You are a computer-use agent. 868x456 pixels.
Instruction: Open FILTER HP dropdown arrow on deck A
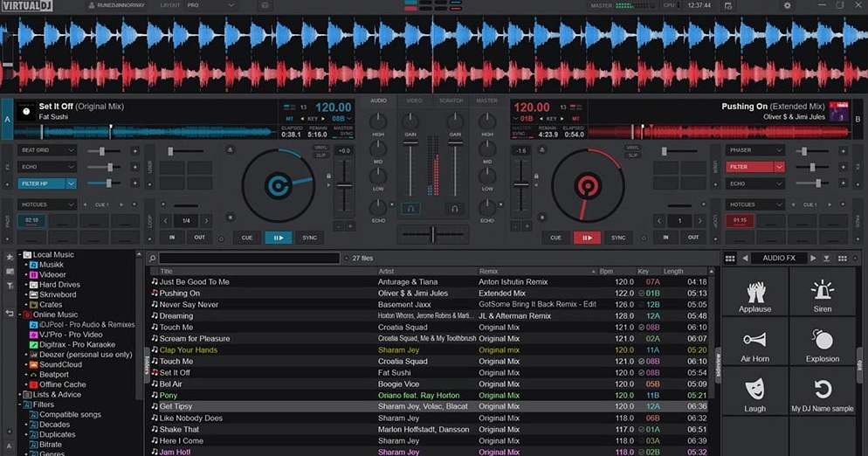coord(71,183)
